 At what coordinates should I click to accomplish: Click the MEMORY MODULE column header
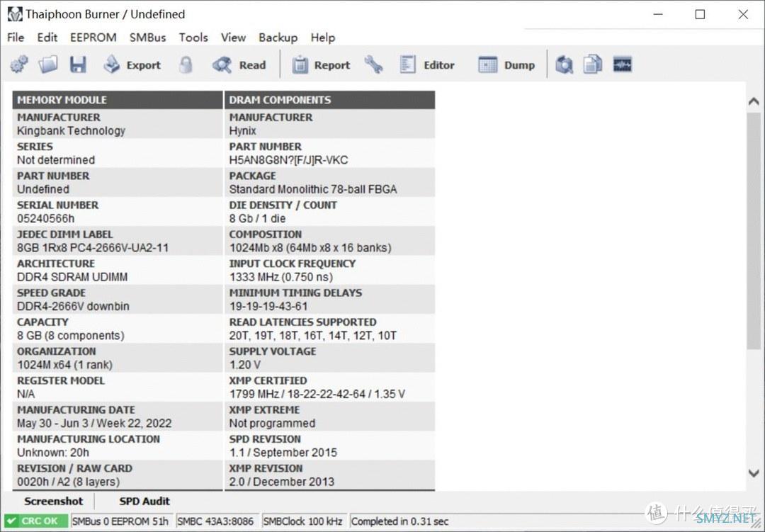coord(118,100)
